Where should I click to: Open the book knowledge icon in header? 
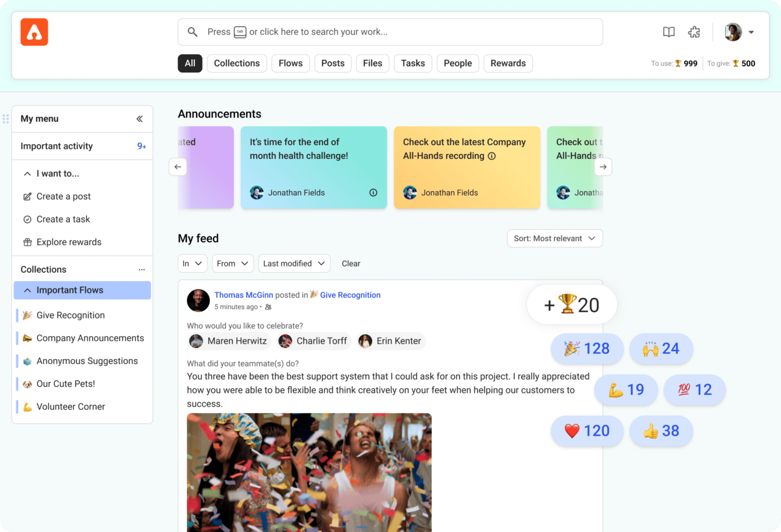tap(669, 32)
